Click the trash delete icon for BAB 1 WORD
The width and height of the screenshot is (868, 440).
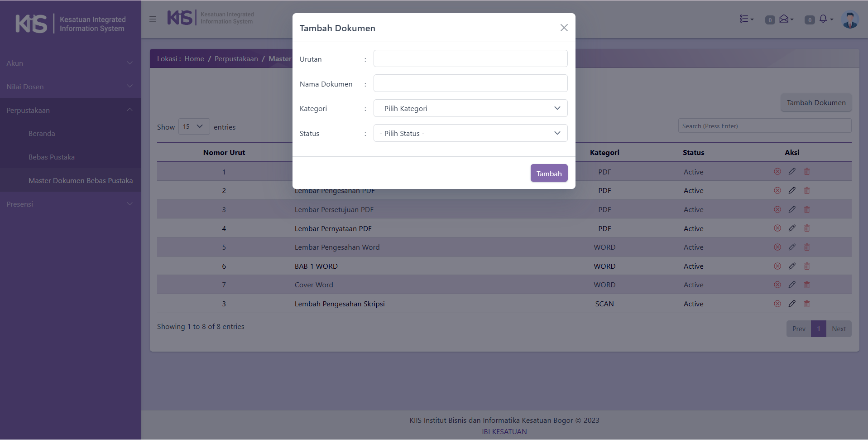pyautogui.click(x=807, y=266)
